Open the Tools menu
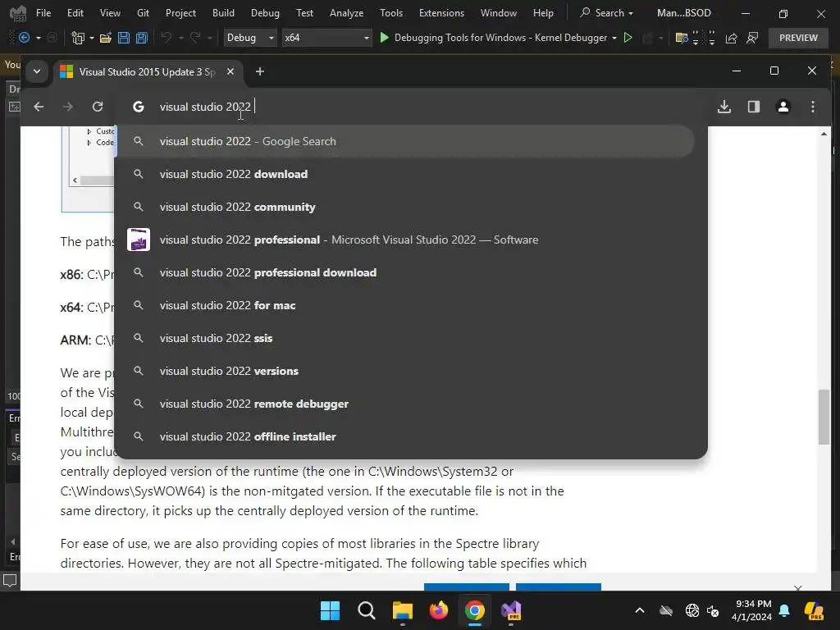Image resolution: width=840 pixels, height=630 pixels. pyautogui.click(x=391, y=13)
